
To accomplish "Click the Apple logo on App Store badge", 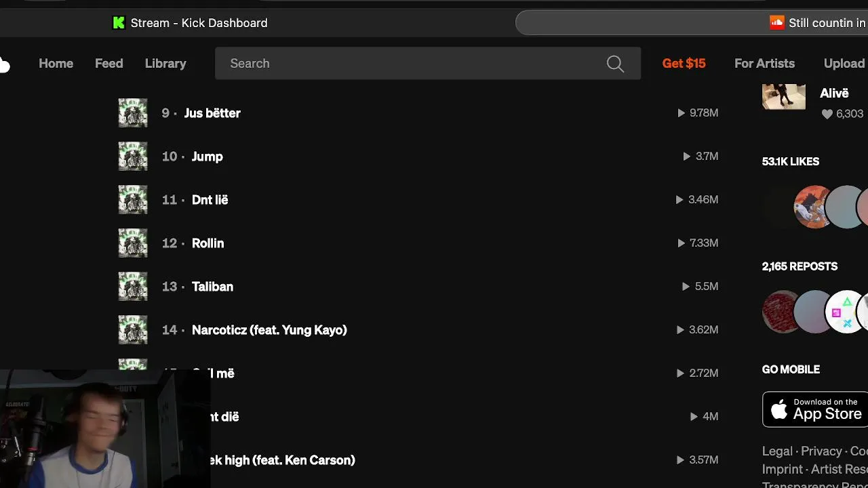I will coord(780,409).
